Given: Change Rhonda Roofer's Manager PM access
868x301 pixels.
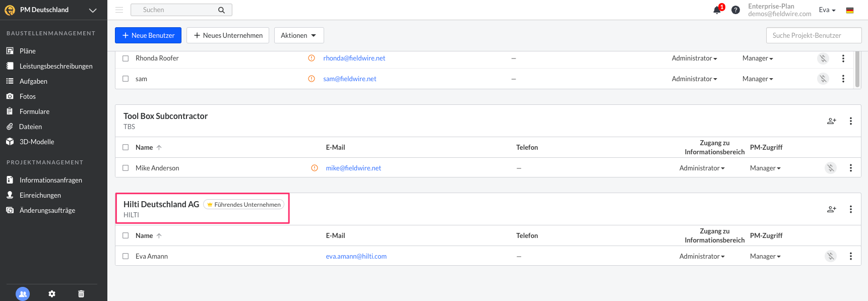Looking at the screenshot, I should (x=758, y=58).
